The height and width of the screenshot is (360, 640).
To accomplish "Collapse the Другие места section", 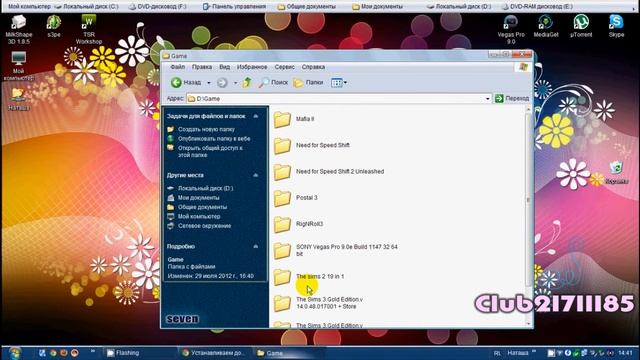I will point(256,175).
